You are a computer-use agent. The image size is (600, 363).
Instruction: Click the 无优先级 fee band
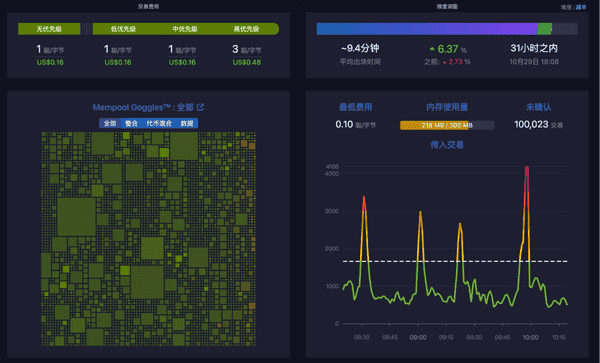(49, 29)
